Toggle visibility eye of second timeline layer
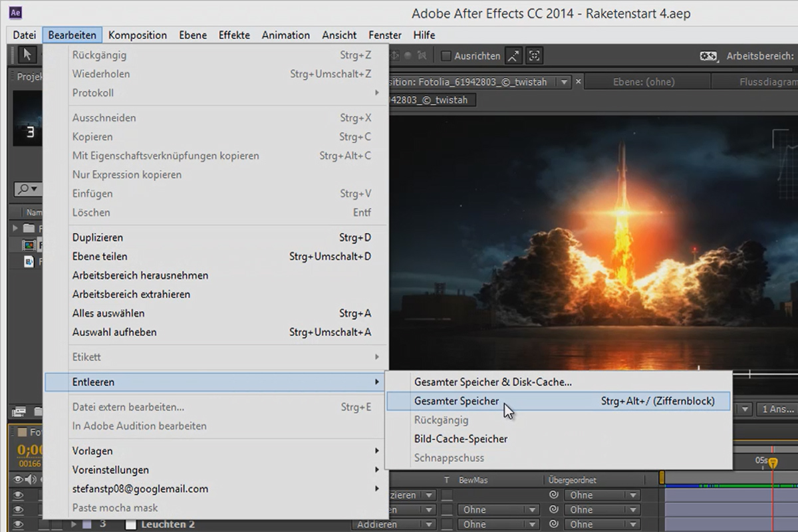This screenshot has height=532, width=798. pyautogui.click(x=19, y=510)
